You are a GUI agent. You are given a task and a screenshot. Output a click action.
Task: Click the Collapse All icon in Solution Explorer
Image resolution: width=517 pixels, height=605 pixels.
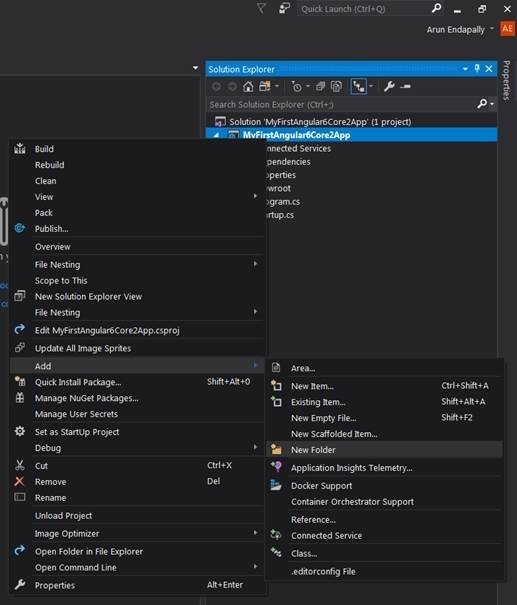tap(320, 86)
